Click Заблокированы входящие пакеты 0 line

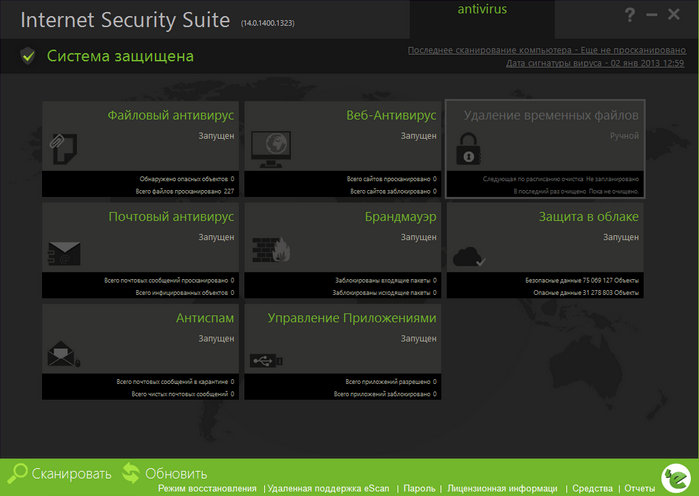point(386,280)
